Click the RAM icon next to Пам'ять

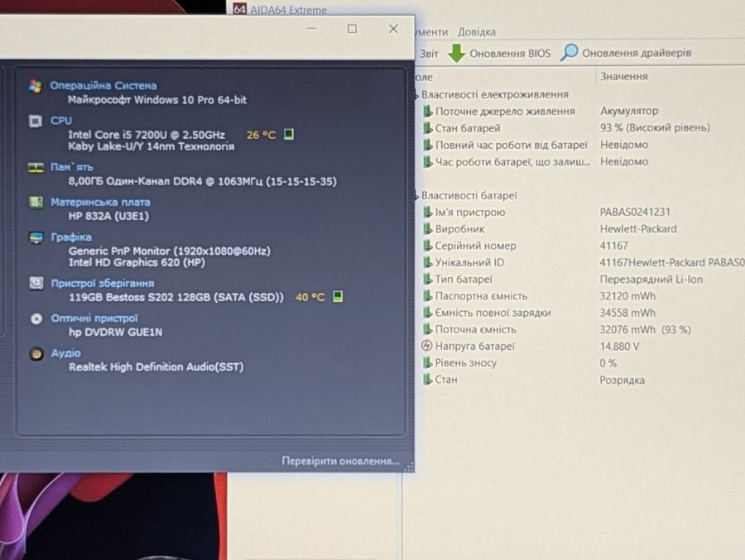(x=36, y=168)
